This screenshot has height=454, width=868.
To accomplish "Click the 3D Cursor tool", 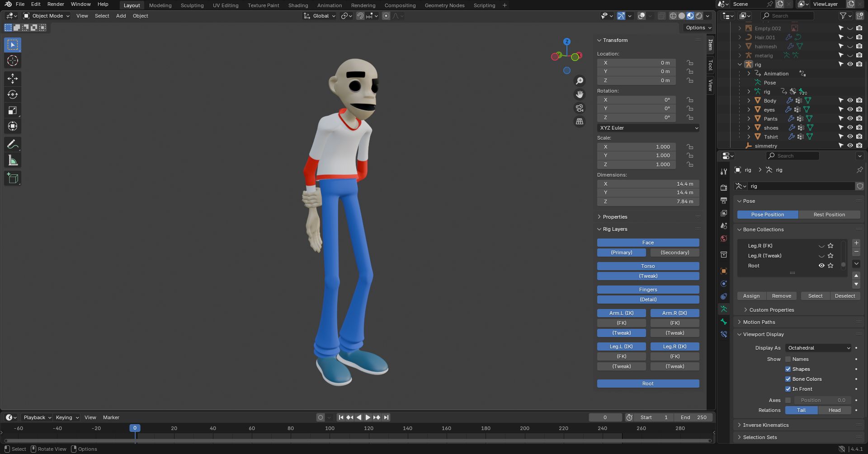I will click(x=13, y=61).
